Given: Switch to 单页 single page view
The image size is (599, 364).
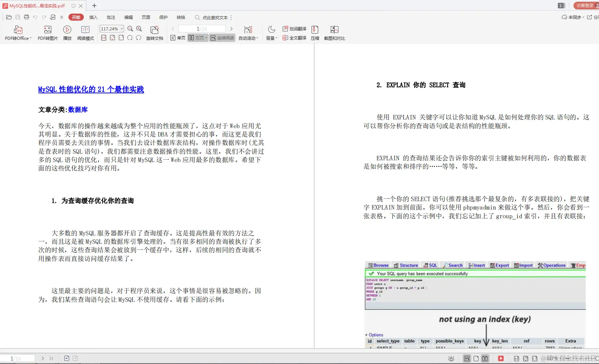Looking at the screenshot, I should click(x=177, y=38).
